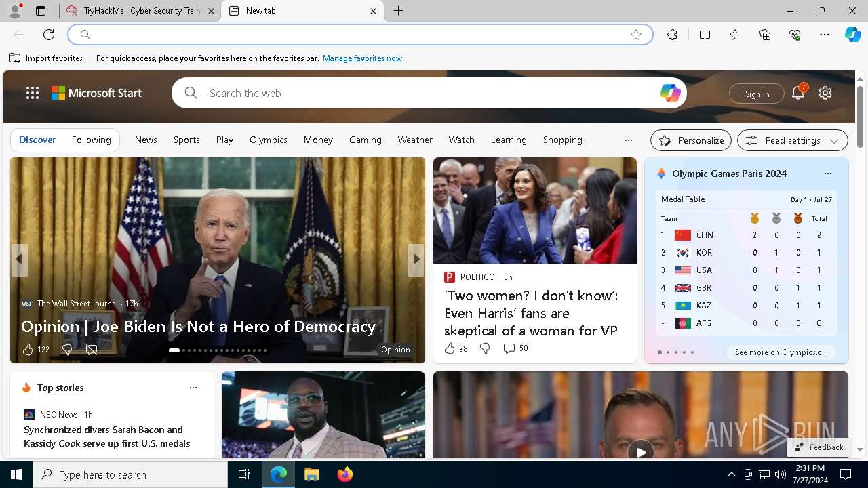Open the Action Center notification icon
This screenshot has width=868, height=488.
(846, 474)
